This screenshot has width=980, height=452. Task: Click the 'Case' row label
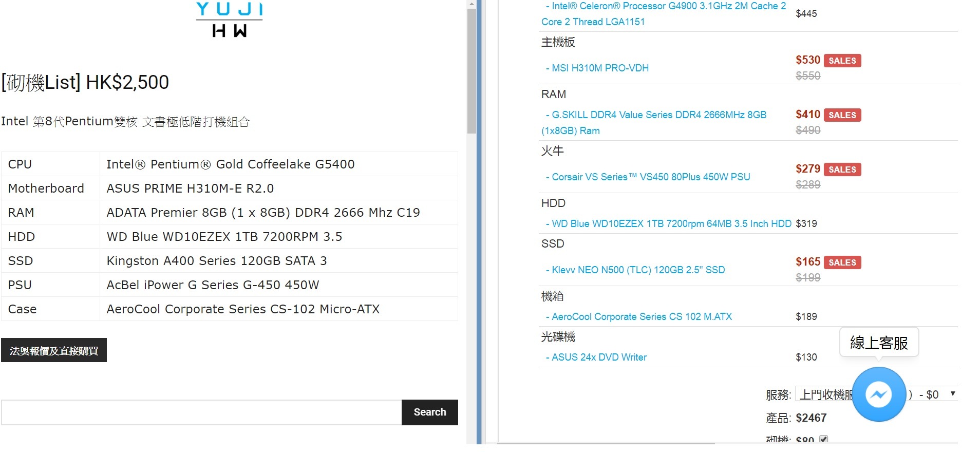(22, 309)
